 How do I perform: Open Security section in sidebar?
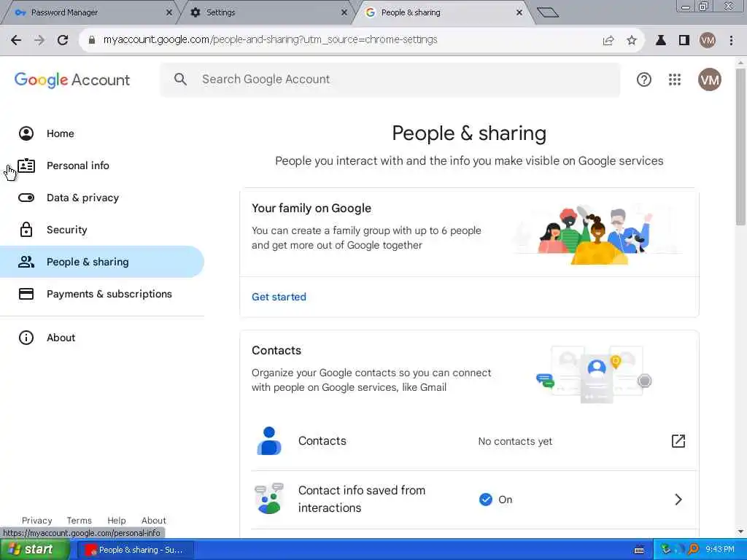[102, 230]
